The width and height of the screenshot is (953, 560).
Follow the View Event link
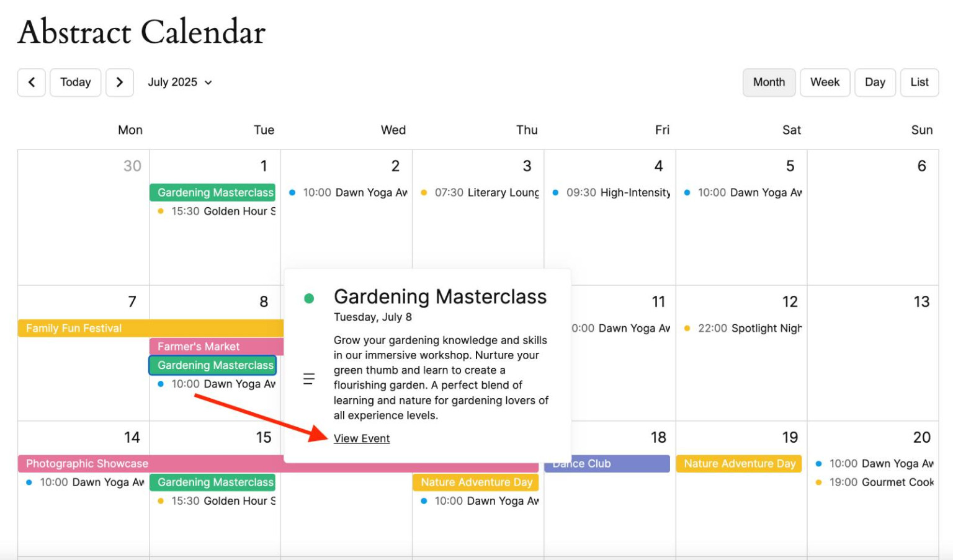(362, 438)
